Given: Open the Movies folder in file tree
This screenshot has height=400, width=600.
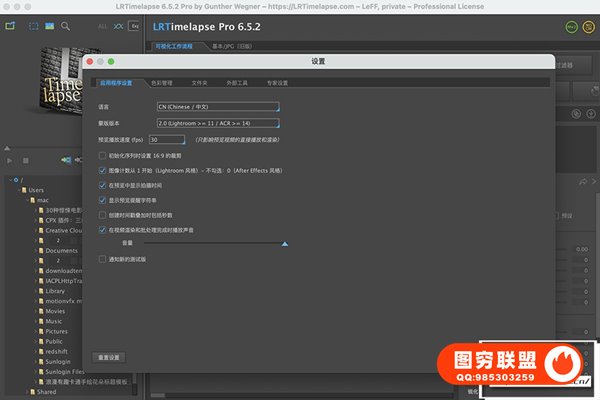Looking at the screenshot, I should [x=56, y=311].
